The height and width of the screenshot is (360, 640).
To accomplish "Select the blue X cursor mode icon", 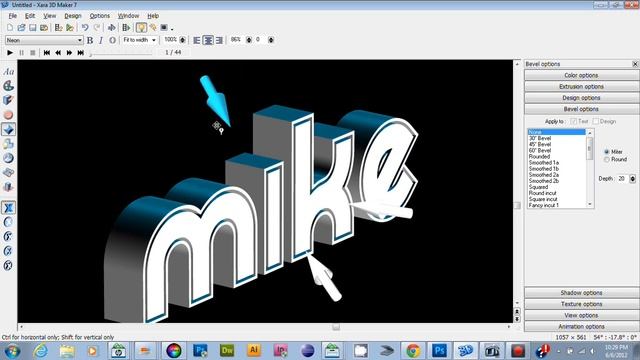I will pyautogui.click(x=8, y=208).
